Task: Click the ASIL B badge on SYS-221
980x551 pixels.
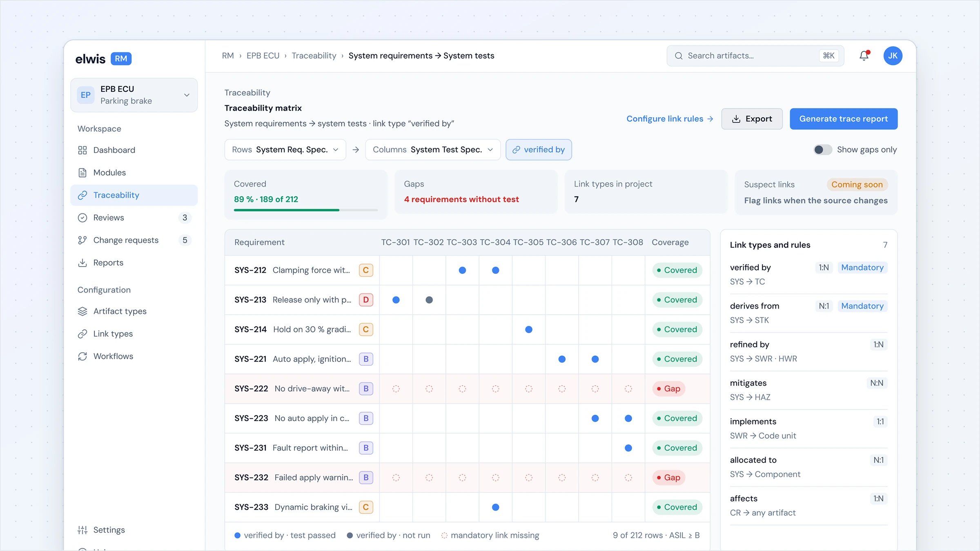Action: click(x=366, y=359)
